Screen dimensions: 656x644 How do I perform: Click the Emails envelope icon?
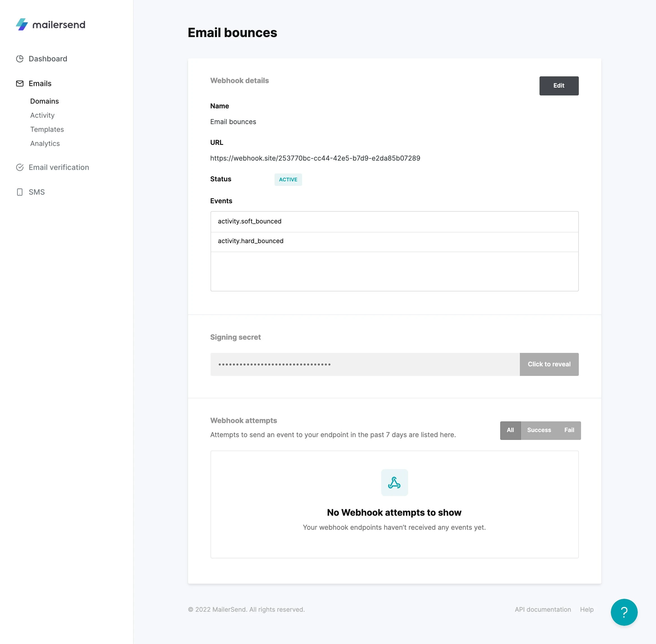pos(20,84)
